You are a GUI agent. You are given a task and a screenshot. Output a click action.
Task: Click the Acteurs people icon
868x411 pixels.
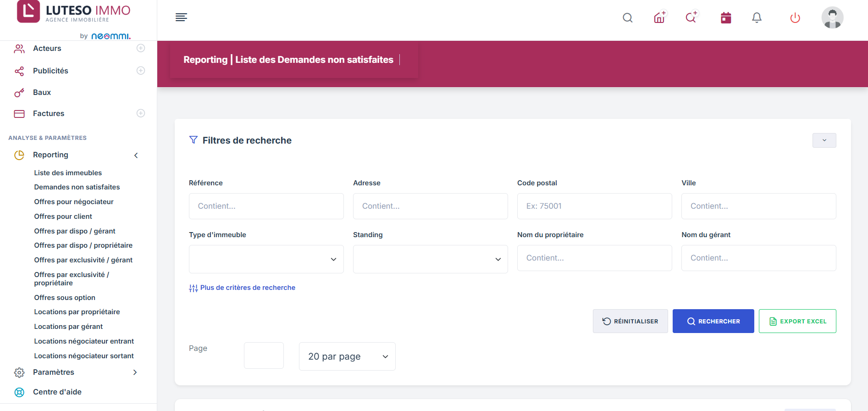tap(19, 49)
